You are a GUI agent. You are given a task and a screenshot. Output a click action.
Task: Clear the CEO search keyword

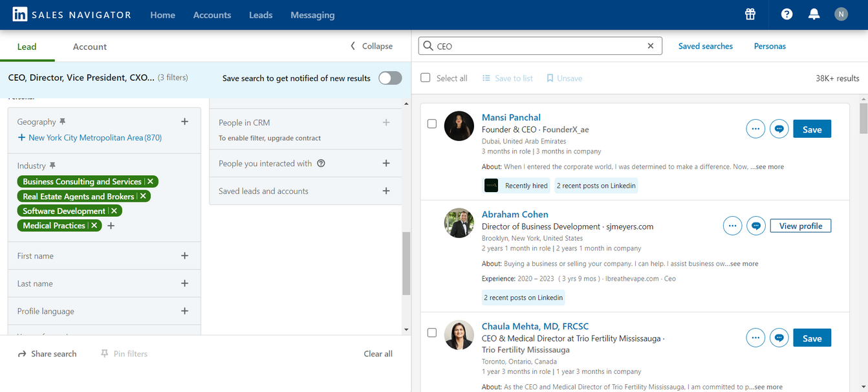(651, 46)
